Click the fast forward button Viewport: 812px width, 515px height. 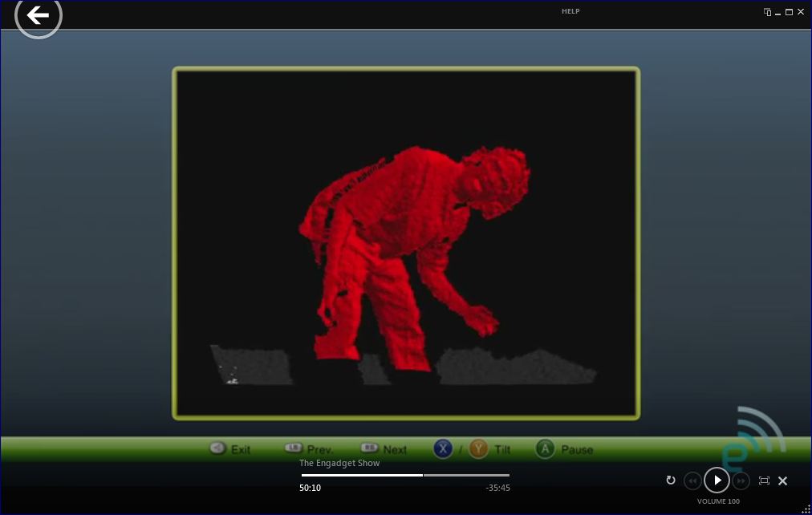click(x=741, y=481)
